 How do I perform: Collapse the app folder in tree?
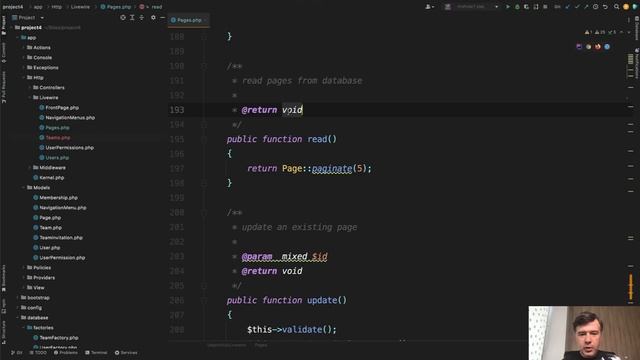(x=18, y=38)
